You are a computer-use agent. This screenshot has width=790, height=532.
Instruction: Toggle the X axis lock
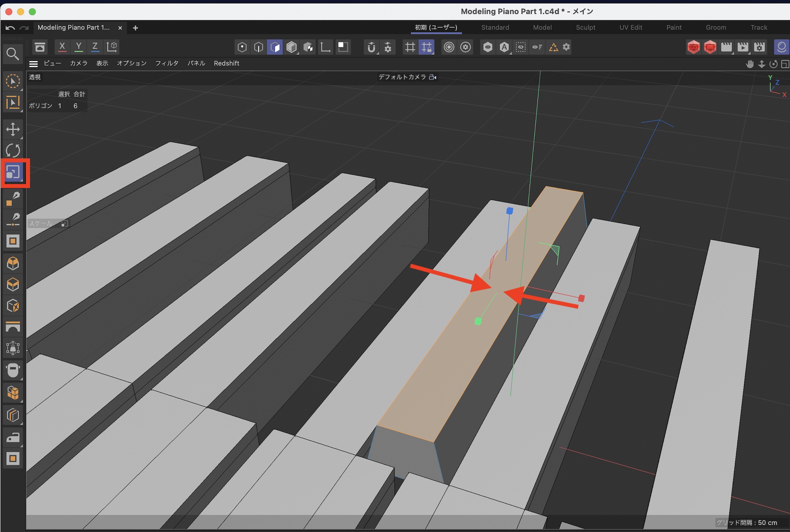pyautogui.click(x=62, y=47)
